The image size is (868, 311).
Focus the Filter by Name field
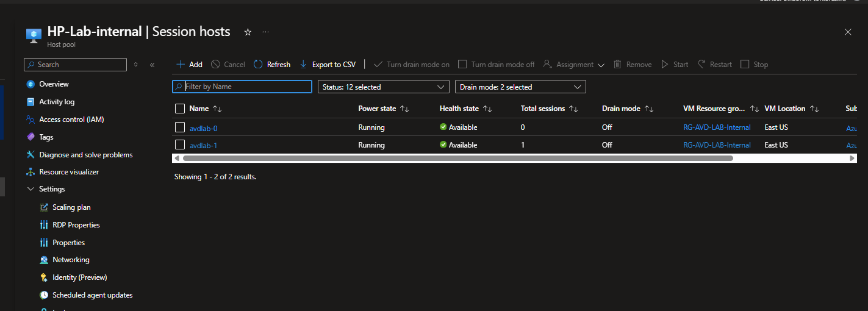[242, 87]
